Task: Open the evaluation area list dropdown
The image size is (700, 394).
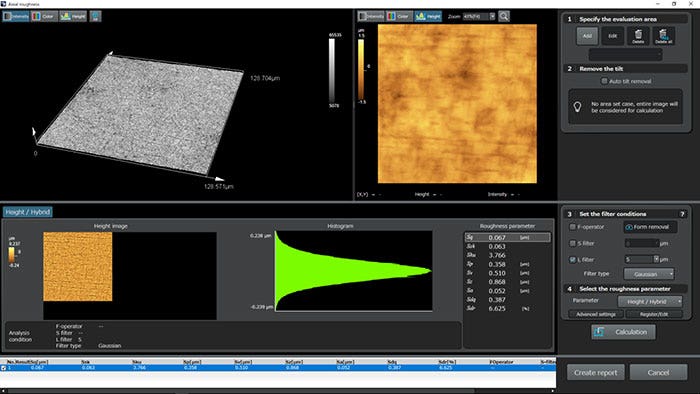Action: (x=625, y=54)
